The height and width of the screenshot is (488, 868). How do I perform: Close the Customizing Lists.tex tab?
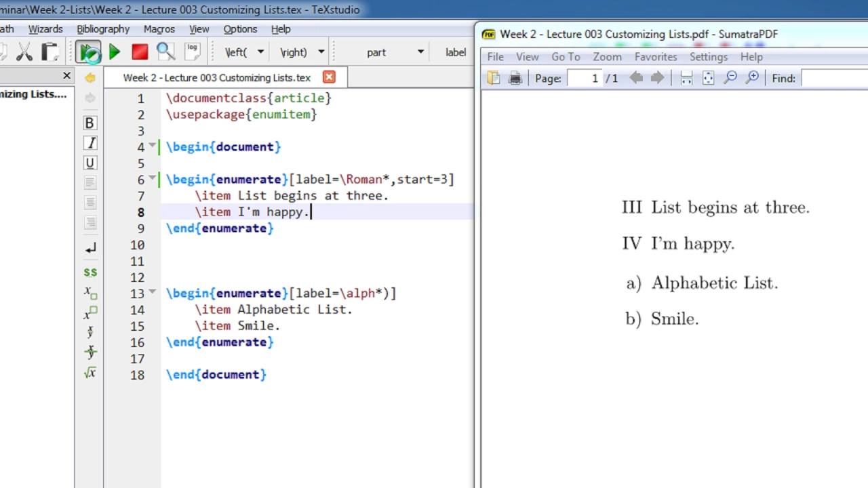tap(329, 77)
